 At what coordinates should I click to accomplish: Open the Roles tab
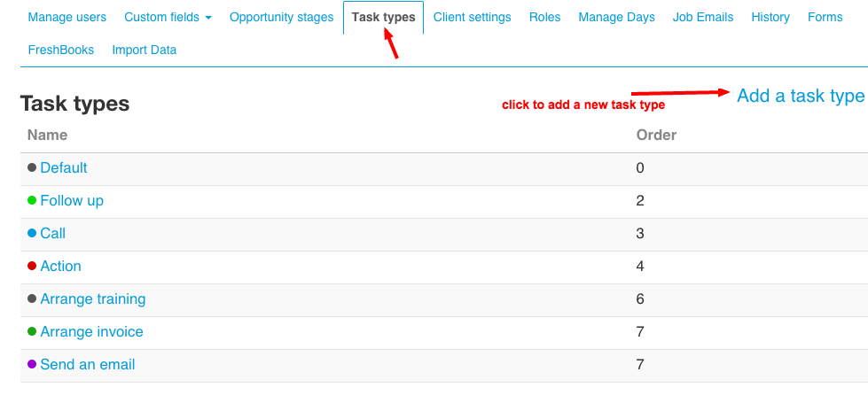[544, 18]
